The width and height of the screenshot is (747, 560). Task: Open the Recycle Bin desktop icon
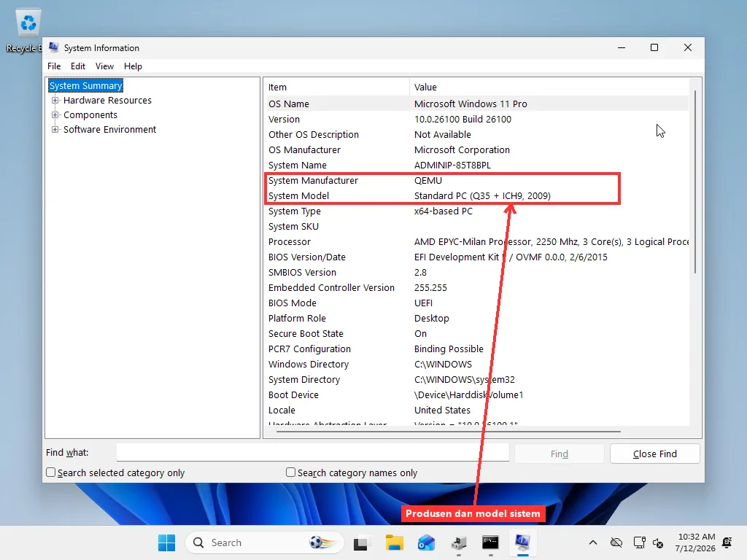[28, 29]
